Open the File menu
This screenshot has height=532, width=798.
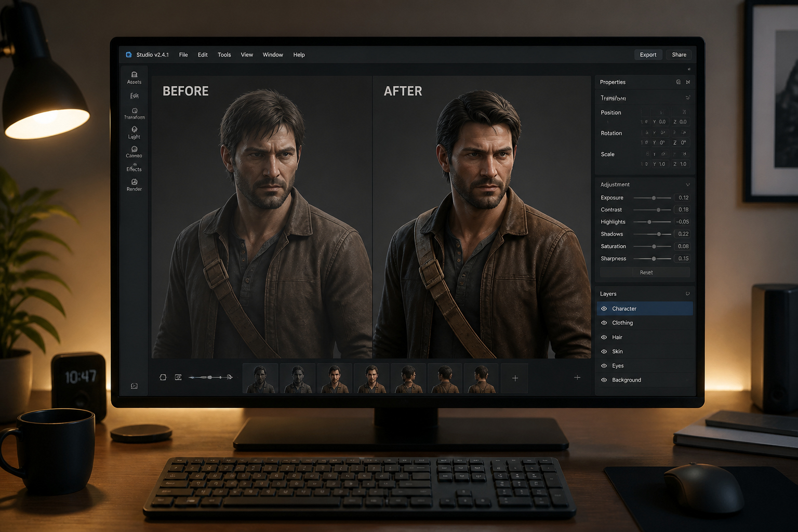(183, 55)
